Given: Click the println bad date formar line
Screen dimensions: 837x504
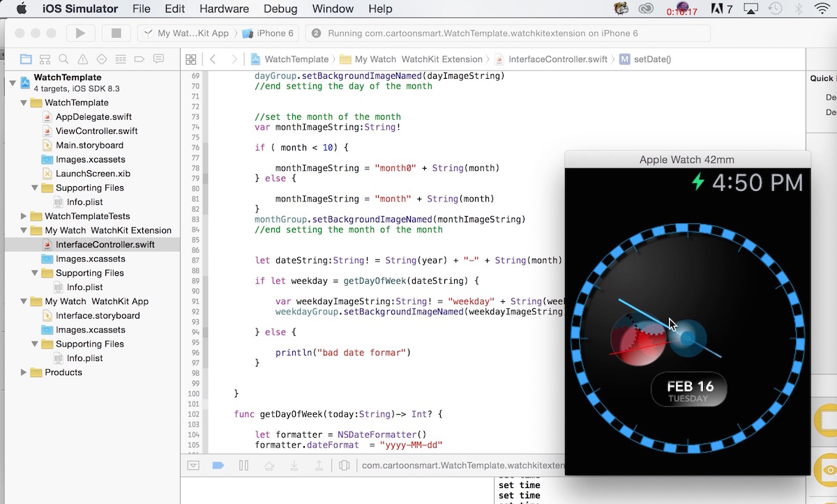Looking at the screenshot, I should point(342,353).
